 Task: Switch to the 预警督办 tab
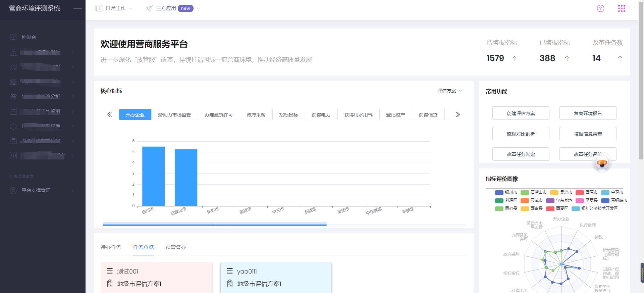175,247
